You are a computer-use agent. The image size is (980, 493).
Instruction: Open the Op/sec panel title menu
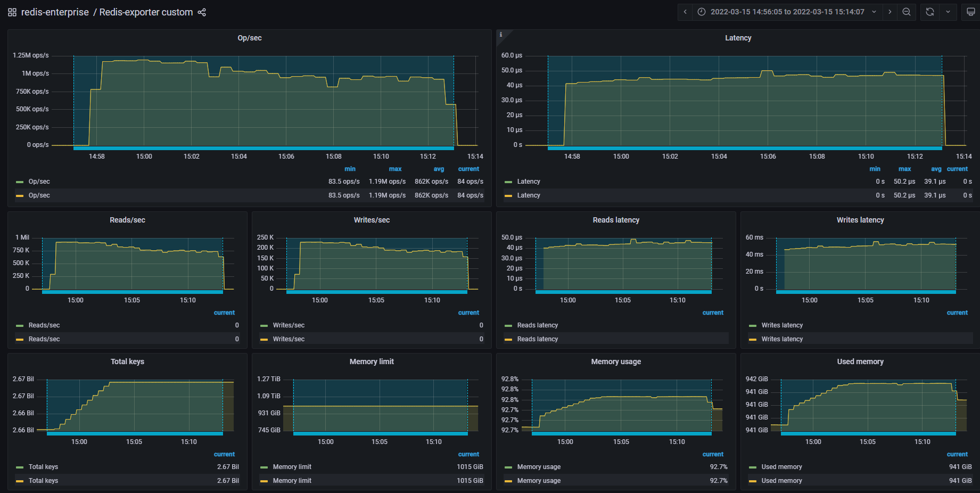[x=249, y=38]
